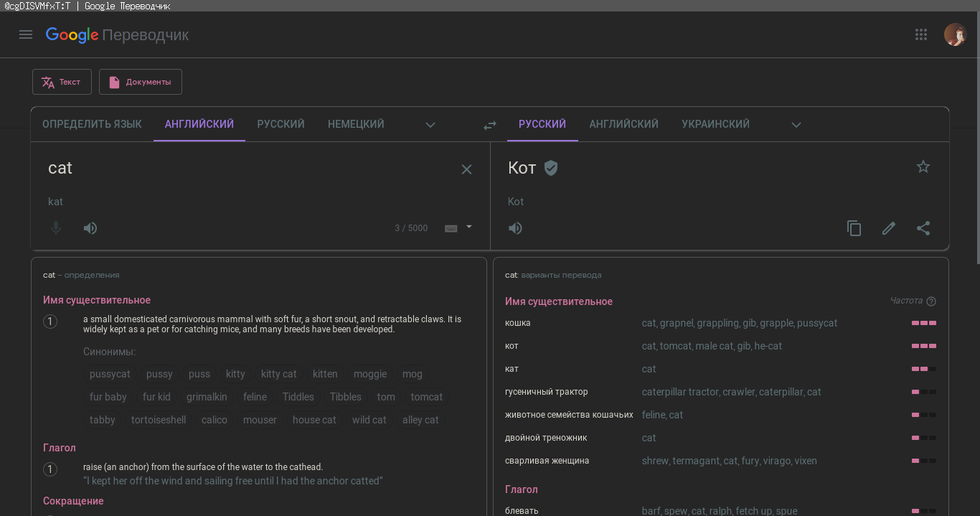The width and height of the screenshot is (980, 516).
Task: Select the Текст mode button
Action: tap(62, 82)
